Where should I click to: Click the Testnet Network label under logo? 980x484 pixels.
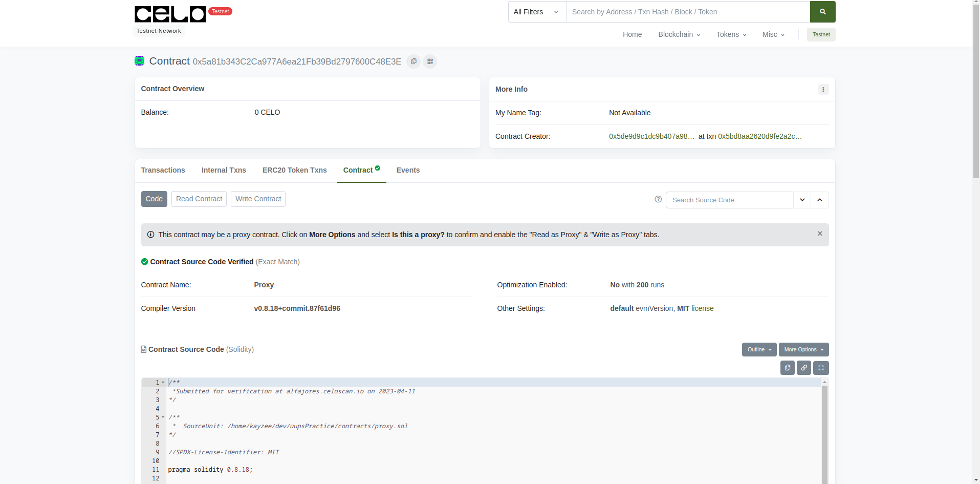(x=159, y=31)
